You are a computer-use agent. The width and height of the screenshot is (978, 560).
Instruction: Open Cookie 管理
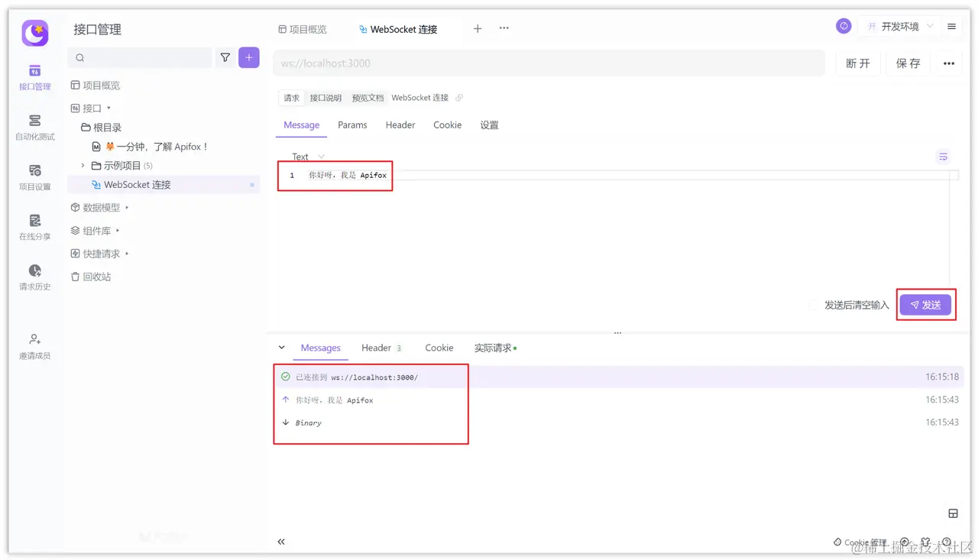[x=860, y=542]
